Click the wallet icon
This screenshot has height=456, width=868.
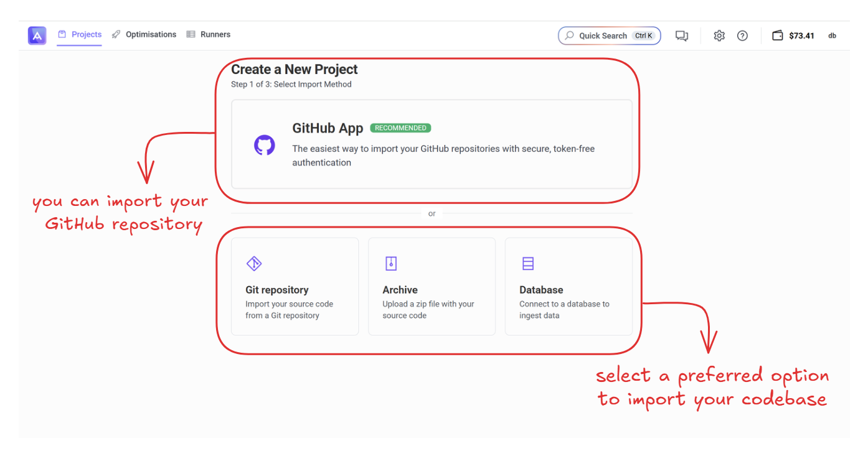click(x=778, y=36)
